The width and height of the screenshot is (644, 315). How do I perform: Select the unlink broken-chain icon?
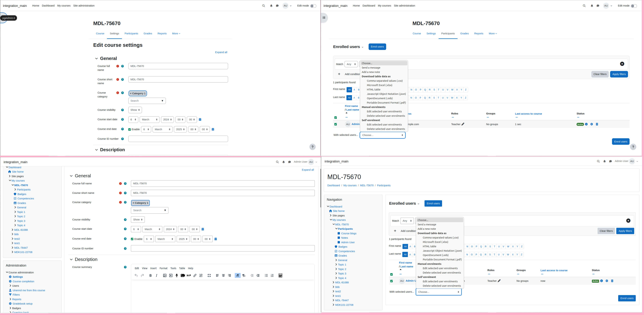point(201,275)
